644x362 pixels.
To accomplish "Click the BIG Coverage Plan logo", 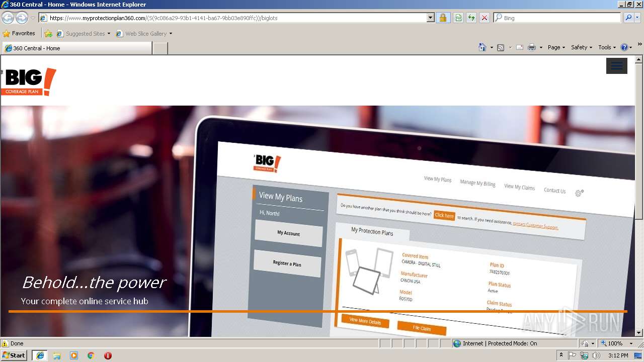I will click(29, 82).
